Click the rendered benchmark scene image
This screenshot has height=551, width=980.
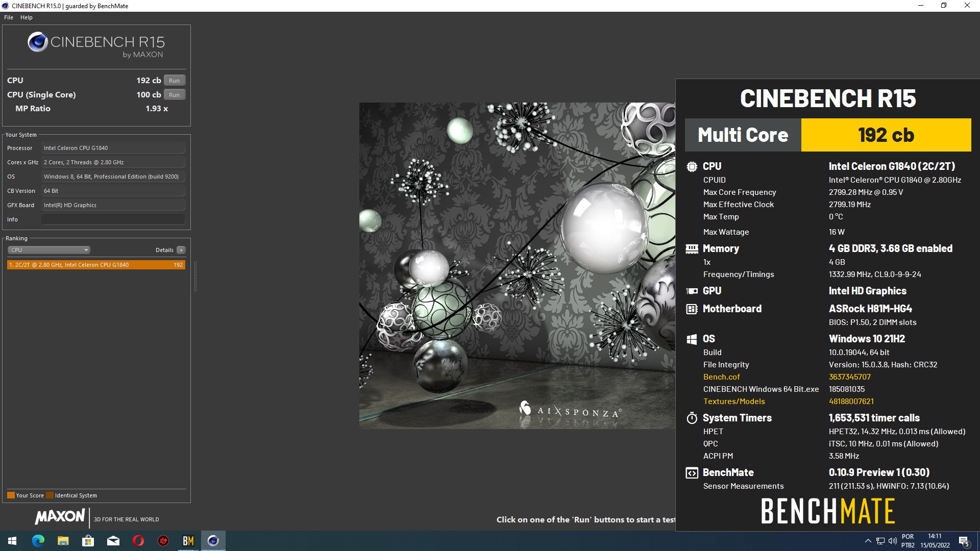[517, 265]
